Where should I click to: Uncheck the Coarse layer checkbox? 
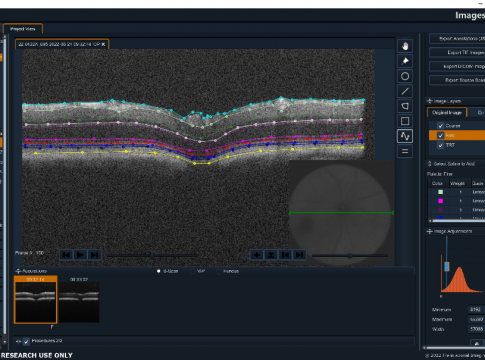[441, 126]
